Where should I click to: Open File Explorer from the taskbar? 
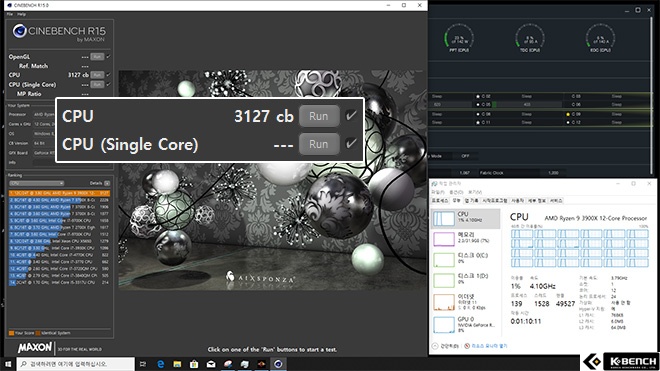point(177,364)
